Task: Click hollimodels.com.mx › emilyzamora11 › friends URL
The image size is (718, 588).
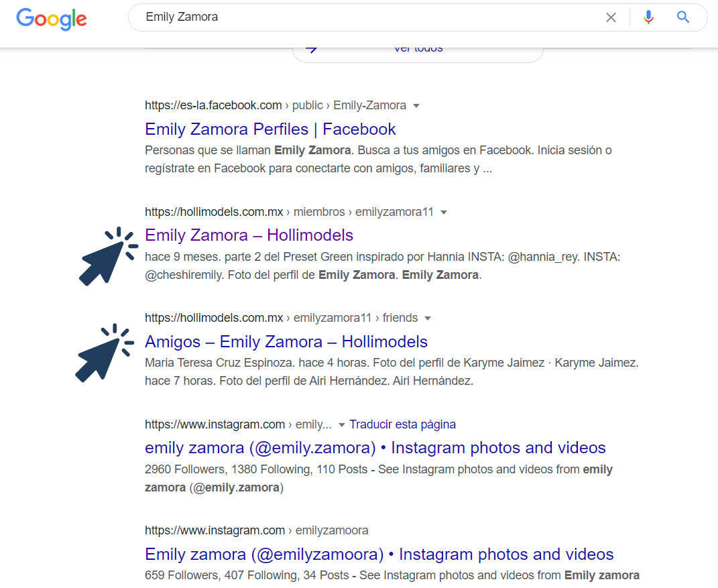Action: coord(281,318)
